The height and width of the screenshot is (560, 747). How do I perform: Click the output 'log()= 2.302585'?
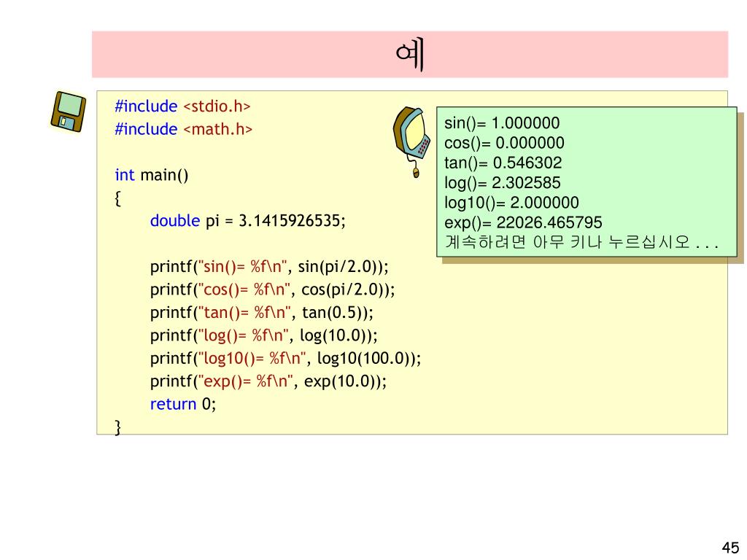coord(502,183)
